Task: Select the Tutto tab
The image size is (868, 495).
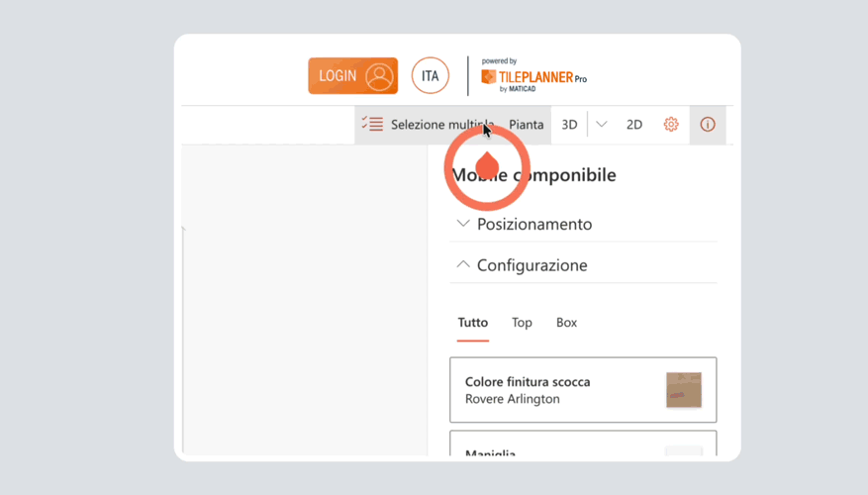Action: click(473, 323)
